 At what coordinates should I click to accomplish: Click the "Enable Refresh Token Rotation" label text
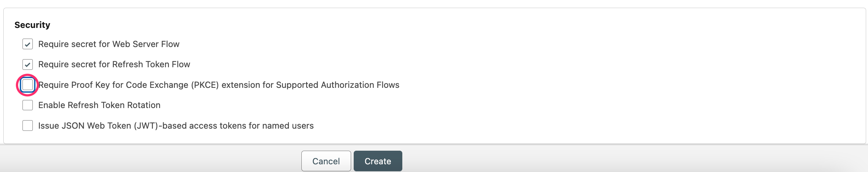point(99,105)
